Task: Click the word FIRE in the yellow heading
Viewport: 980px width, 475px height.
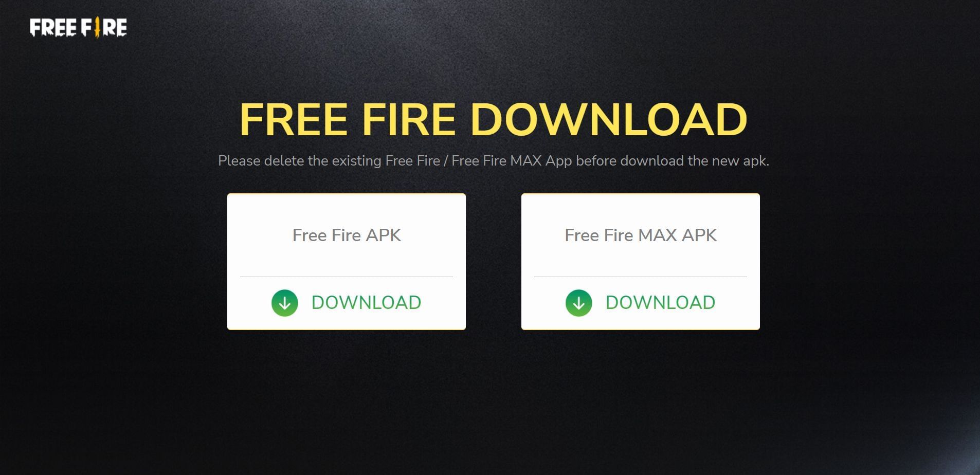Action: [409, 120]
